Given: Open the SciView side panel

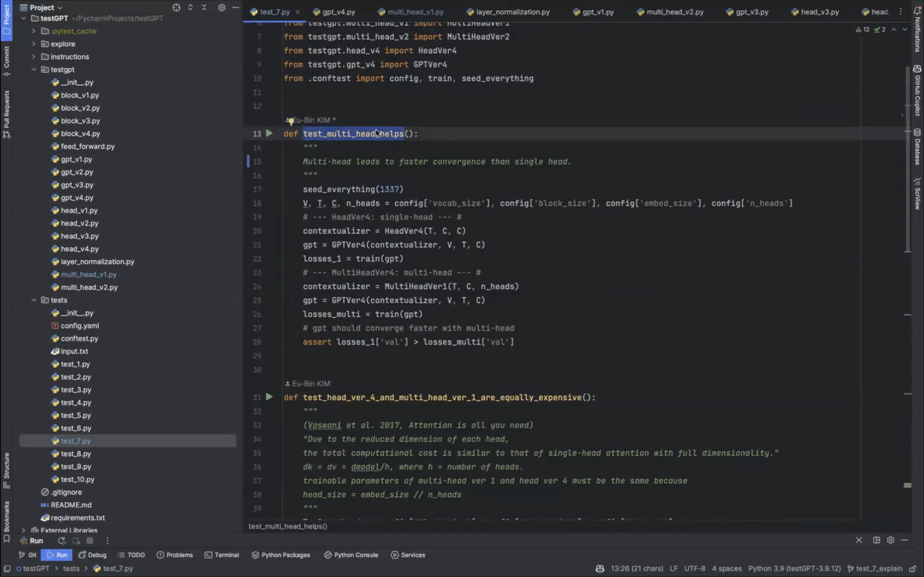Looking at the screenshot, I should pyautogui.click(x=917, y=194).
